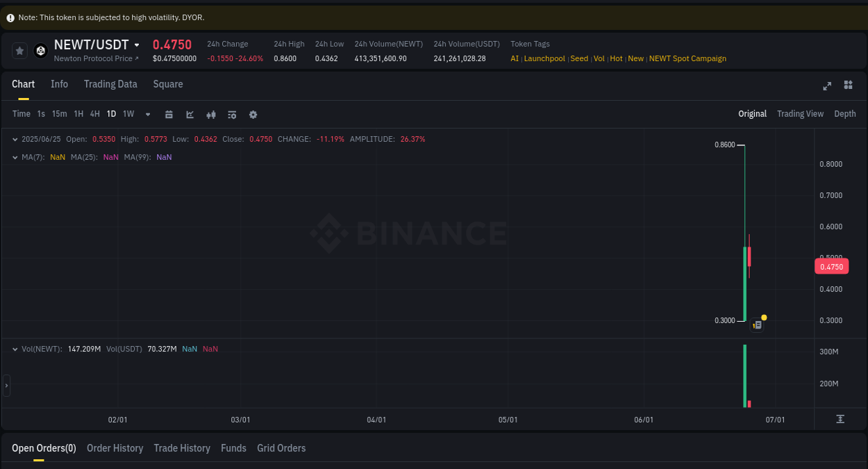Open the Launchpool token tag link
The height and width of the screenshot is (469, 868).
(544, 58)
